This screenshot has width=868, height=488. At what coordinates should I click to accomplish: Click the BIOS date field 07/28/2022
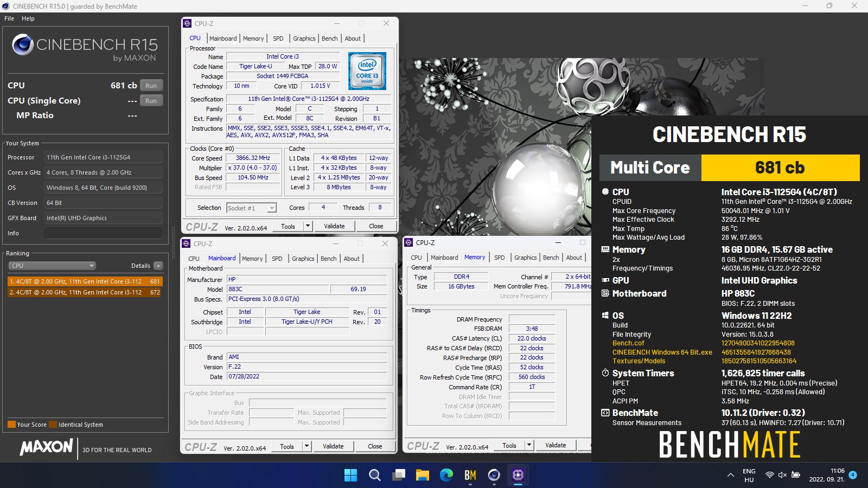307,376
